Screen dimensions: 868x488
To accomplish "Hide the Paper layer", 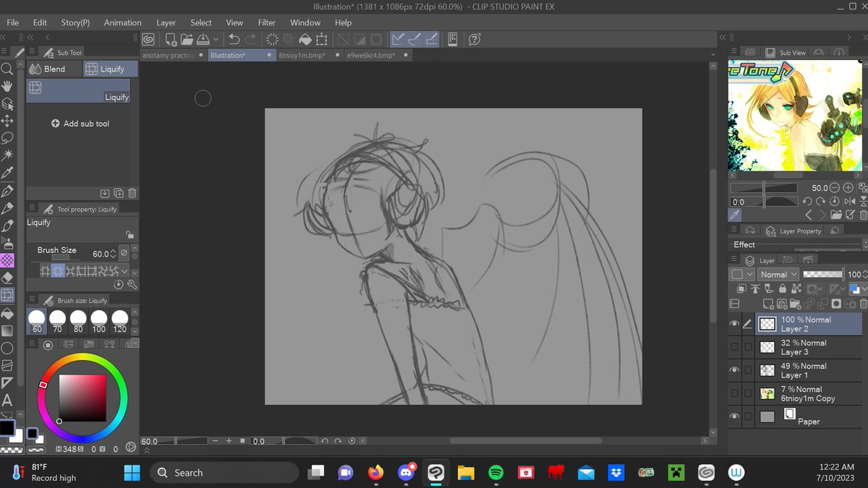I will click(x=735, y=416).
